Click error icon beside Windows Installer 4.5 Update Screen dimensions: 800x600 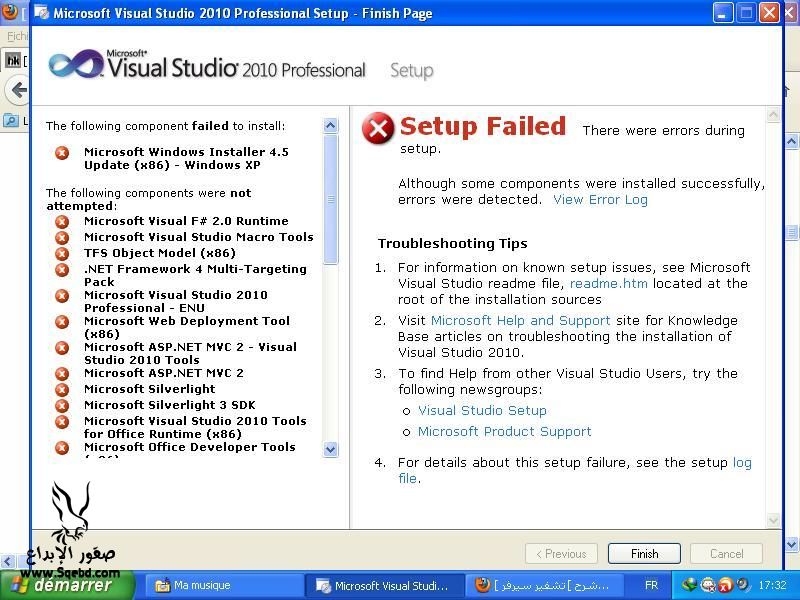[x=62, y=153]
